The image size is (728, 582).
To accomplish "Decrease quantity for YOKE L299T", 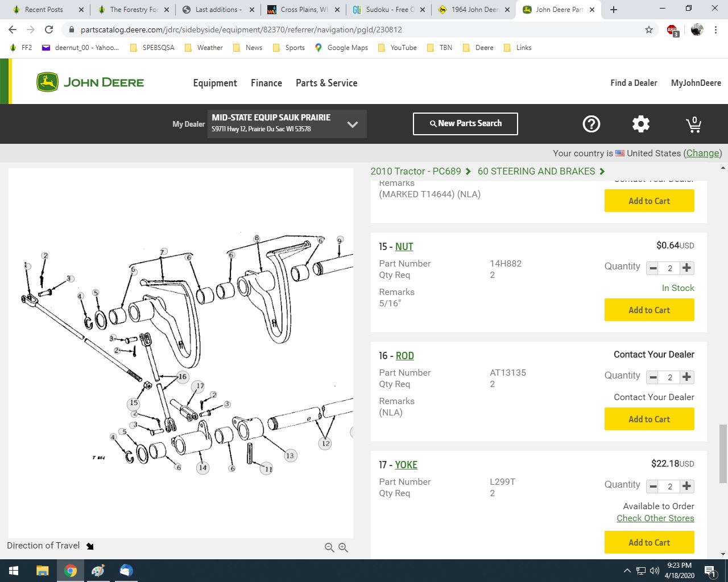I will pyautogui.click(x=653, y=487).
